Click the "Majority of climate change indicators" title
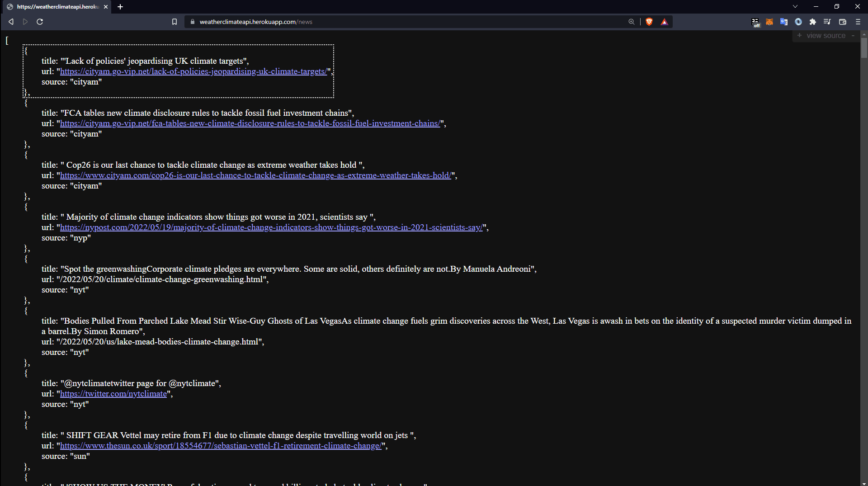Screen dimensions: 868x486 click(217, 217)
